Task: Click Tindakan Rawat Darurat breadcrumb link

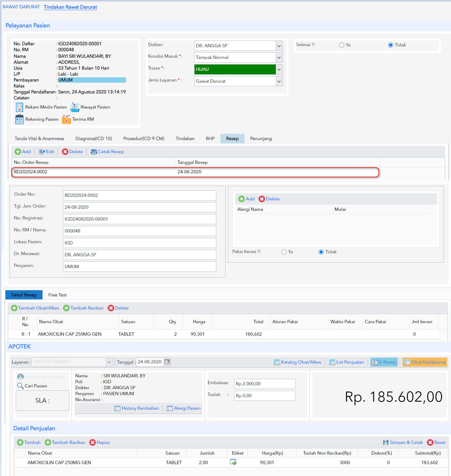Action: (x=70, y=7)
